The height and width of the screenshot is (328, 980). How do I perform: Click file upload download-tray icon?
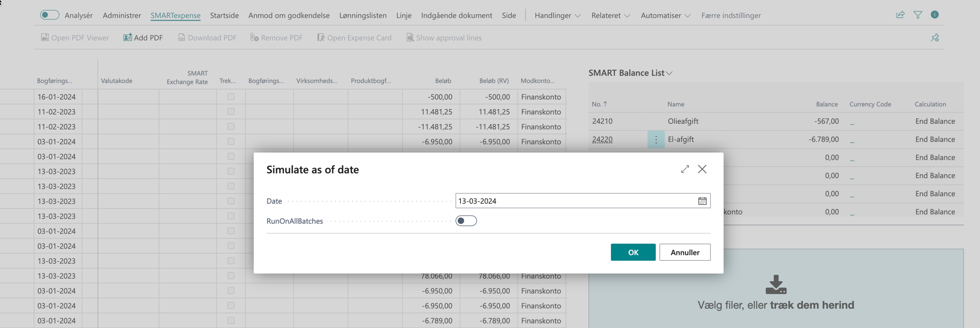click(775, 285)
